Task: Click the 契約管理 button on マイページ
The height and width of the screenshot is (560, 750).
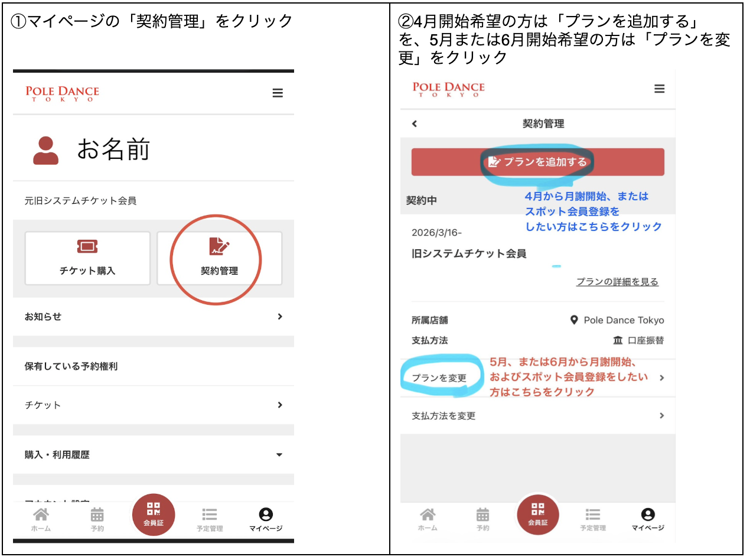Action: (x=219, y=258)
